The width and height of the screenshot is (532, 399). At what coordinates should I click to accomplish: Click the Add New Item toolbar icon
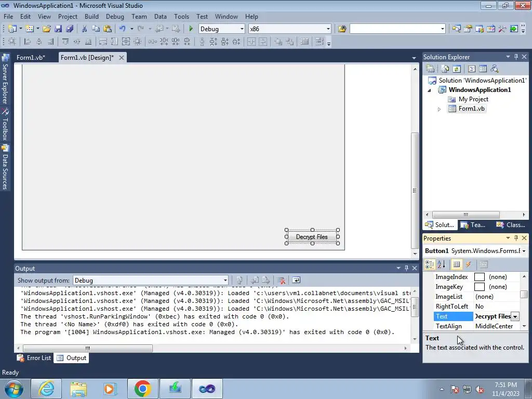(30, 29)
